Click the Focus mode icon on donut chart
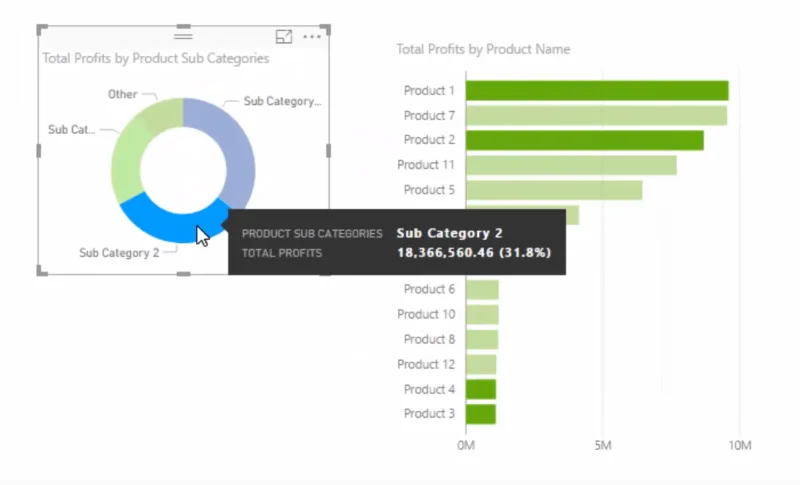Image resolution: width=800 pixels, height=485 pixels. [284, 37]
